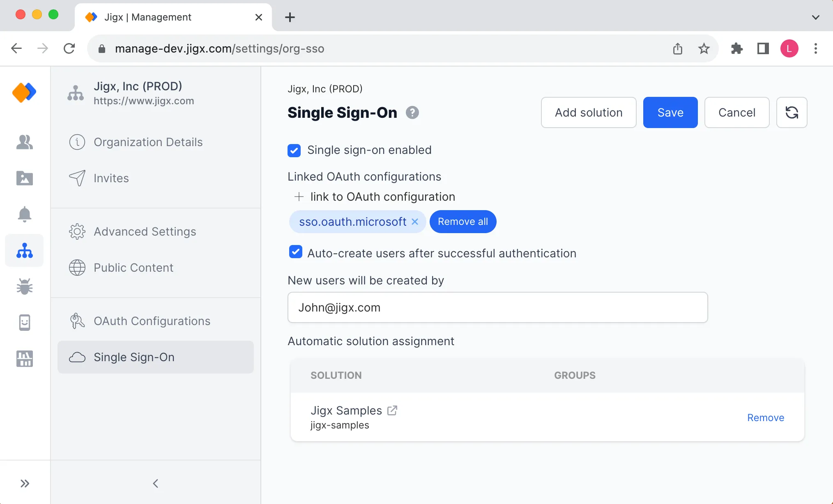Image resolution: width=833 pixels, height=504 pixels.
Task: Close the Jigx | Management tab
Action: coord(258,17)
